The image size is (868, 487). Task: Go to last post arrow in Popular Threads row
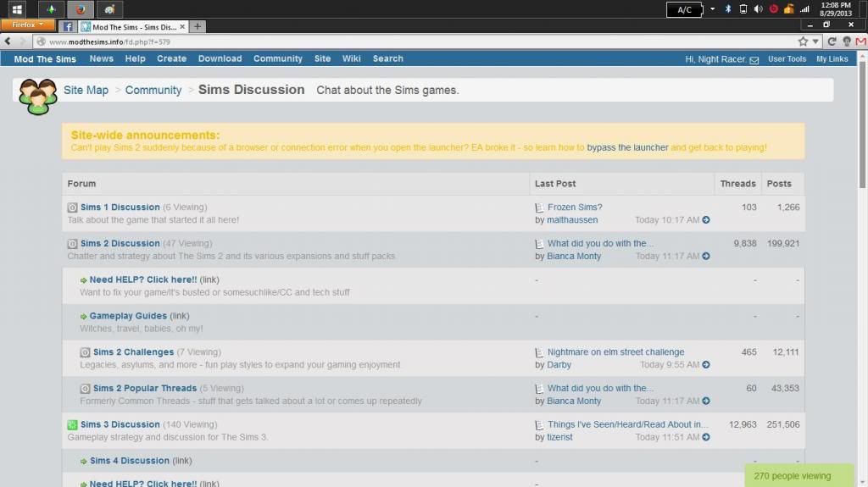pyautogui.click(x=706, y=401)
